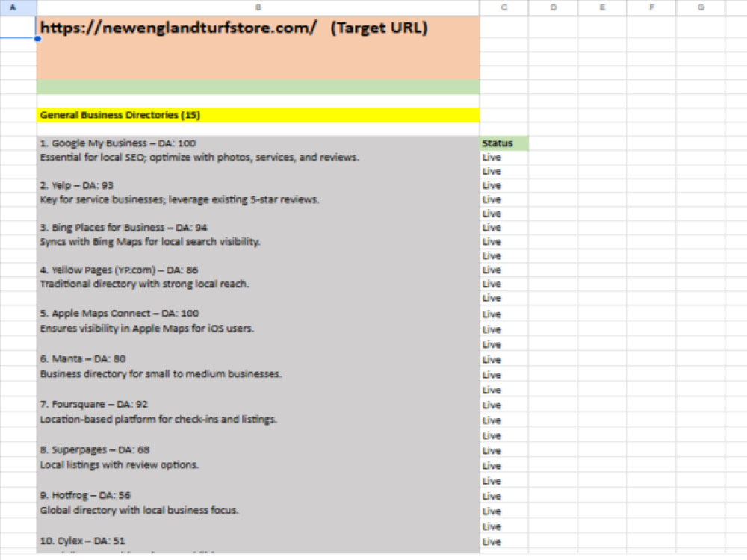Click the 'Essential for local SEO' description
Image resolution: width=747 pixels, height=560 pixels.
(199, 157)
